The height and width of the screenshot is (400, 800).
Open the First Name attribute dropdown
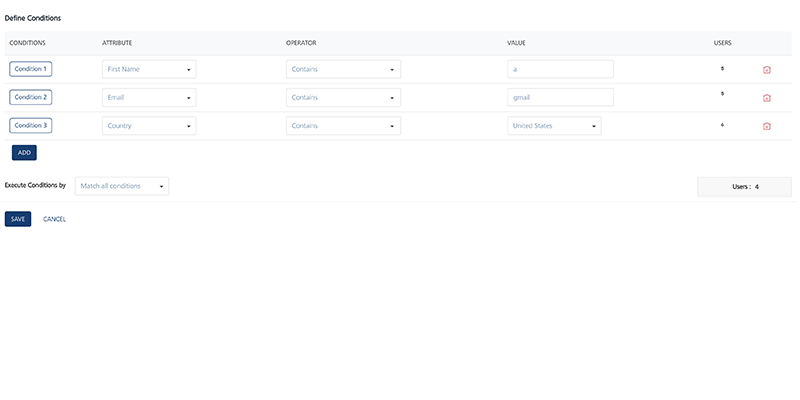(x=149, y=70)
